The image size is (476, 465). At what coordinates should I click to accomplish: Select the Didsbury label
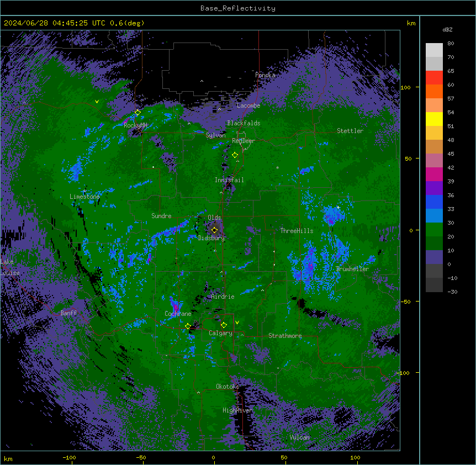point(211,238)
